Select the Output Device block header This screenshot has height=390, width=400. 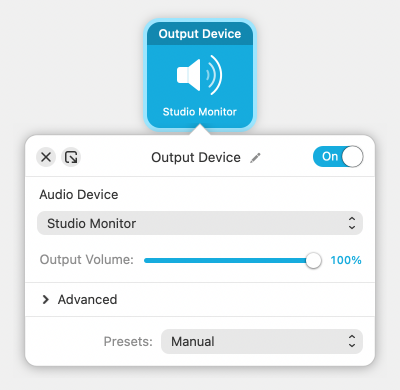[200, 34]
